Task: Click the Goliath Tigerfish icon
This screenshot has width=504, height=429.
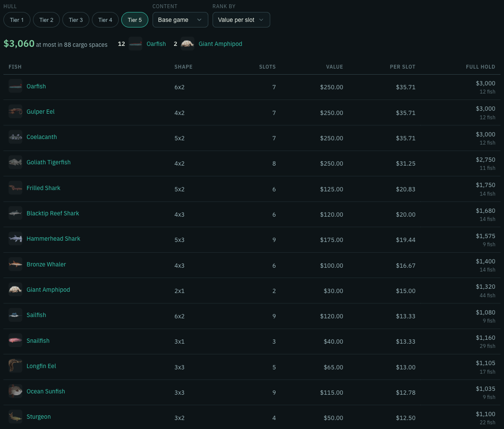Action: 15,162
